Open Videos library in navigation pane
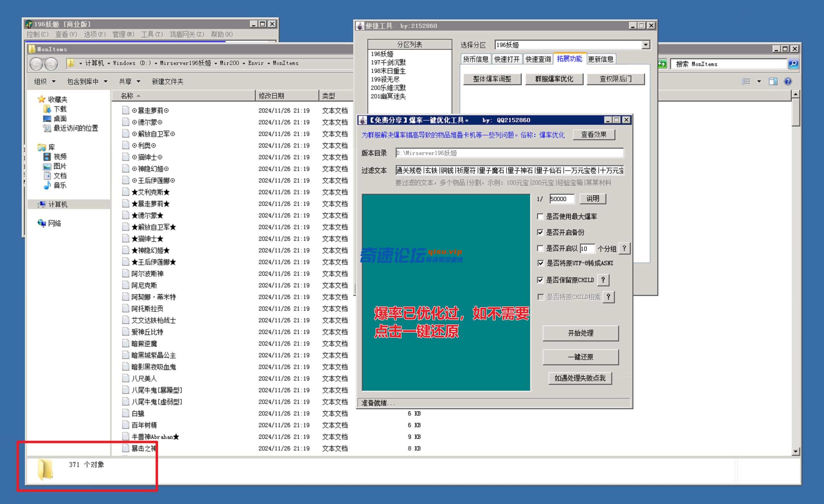Screen dimensions: 824x504 tap(55, 156)
